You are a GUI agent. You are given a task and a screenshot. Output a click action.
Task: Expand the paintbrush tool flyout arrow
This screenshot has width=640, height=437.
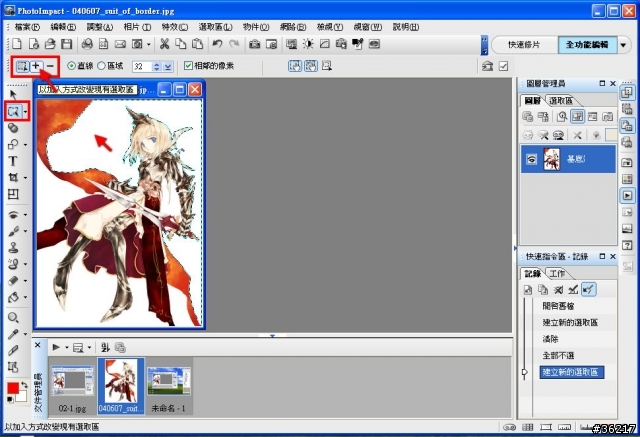[26, 231]
